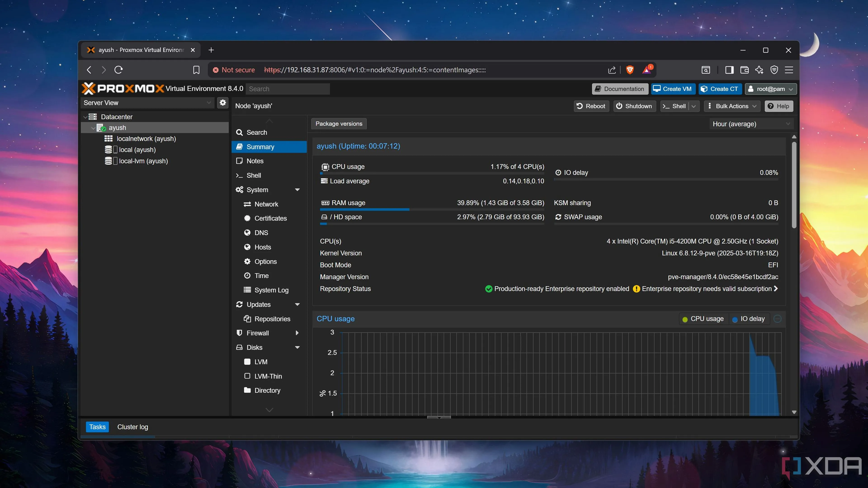Collapse the Datacenter tree node
This screenshot has height=488, width=868.
point(85,117)
